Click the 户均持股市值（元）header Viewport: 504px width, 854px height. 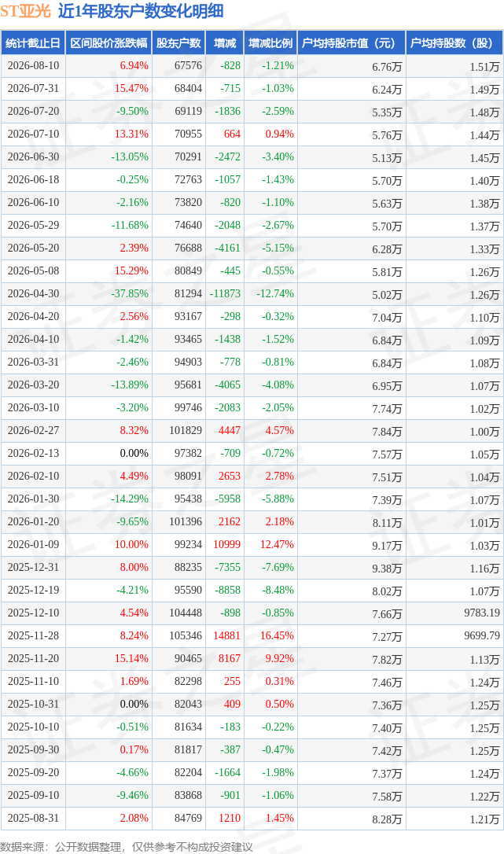tap(351, 43)
